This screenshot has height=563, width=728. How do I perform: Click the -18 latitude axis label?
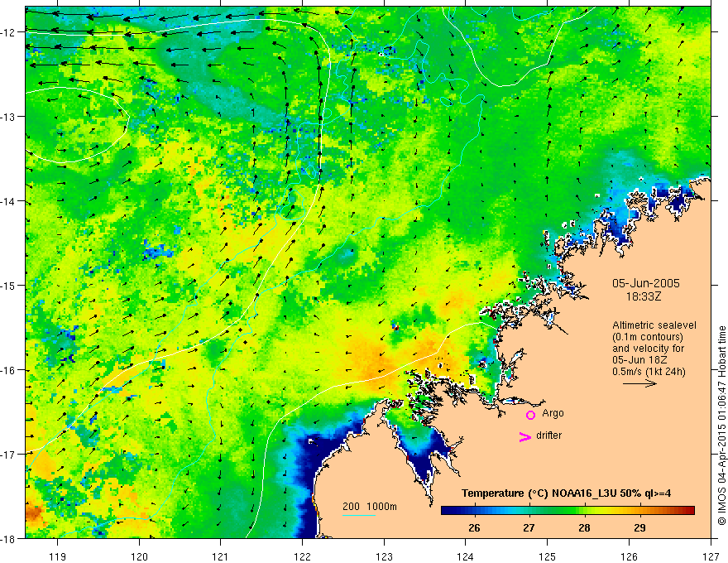pos(8,538)
